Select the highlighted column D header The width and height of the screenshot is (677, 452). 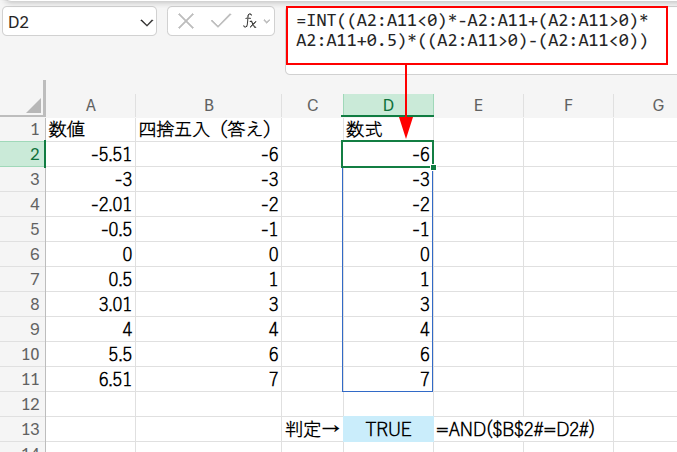(x=388, y=105)
